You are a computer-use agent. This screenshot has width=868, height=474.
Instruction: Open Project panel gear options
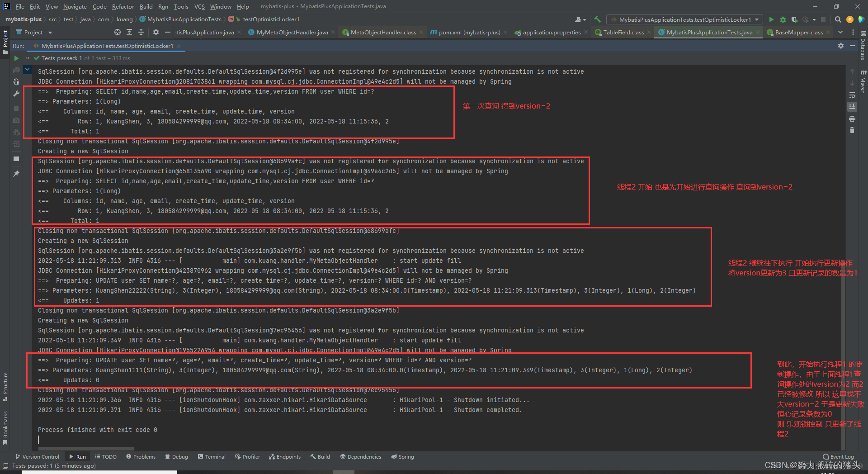(x=156, y=32)
